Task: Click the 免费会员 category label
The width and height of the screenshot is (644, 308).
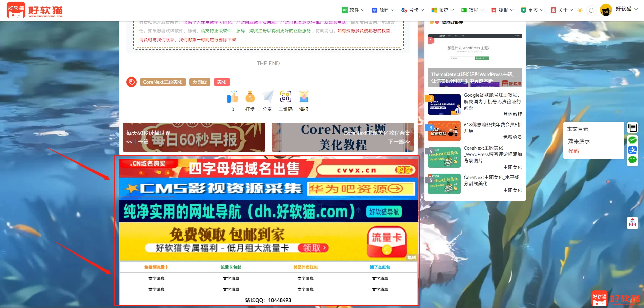Action: pos(512,137)
